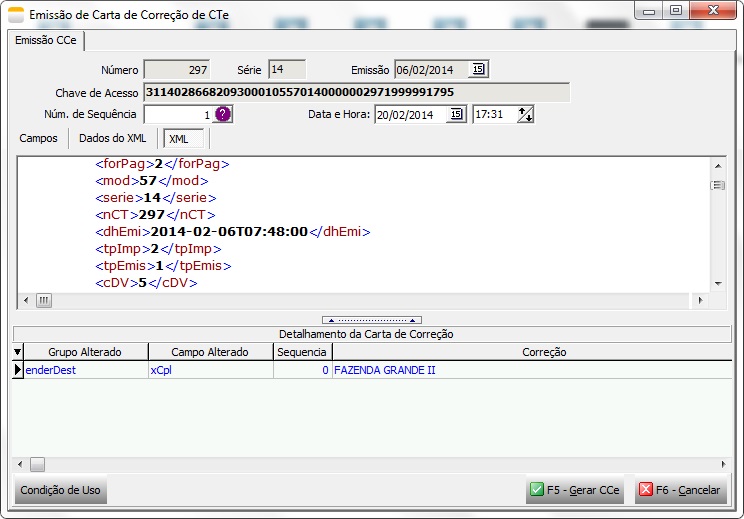This screenshot has height=519, width=744.
Task: Click the Data e Hora date field
Action: pos(411,114)
